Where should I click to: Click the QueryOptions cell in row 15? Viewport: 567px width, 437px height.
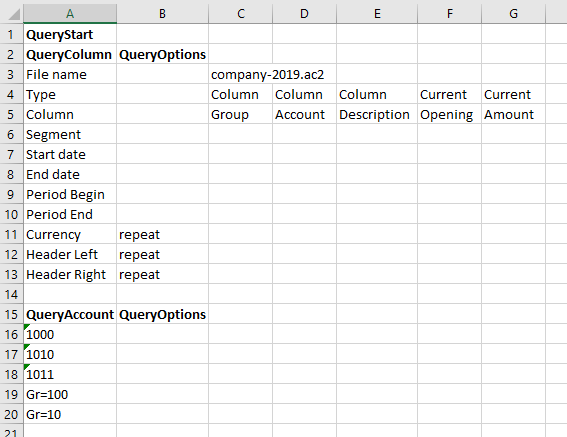pos(162,315)
